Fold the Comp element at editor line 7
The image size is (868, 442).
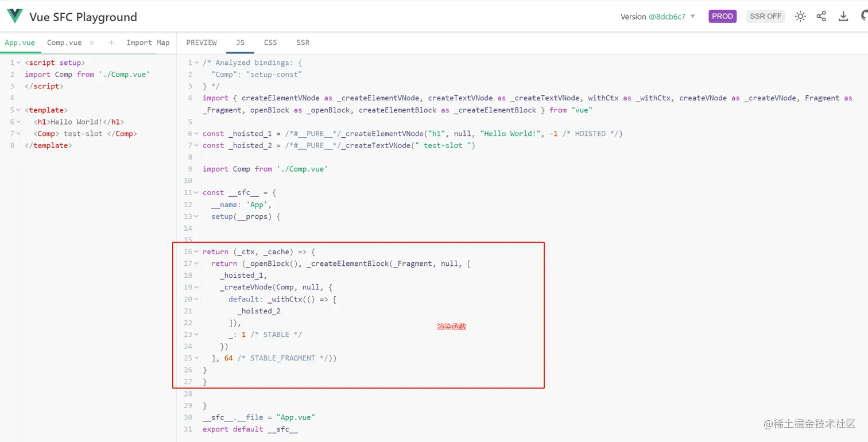coord(19,134)
